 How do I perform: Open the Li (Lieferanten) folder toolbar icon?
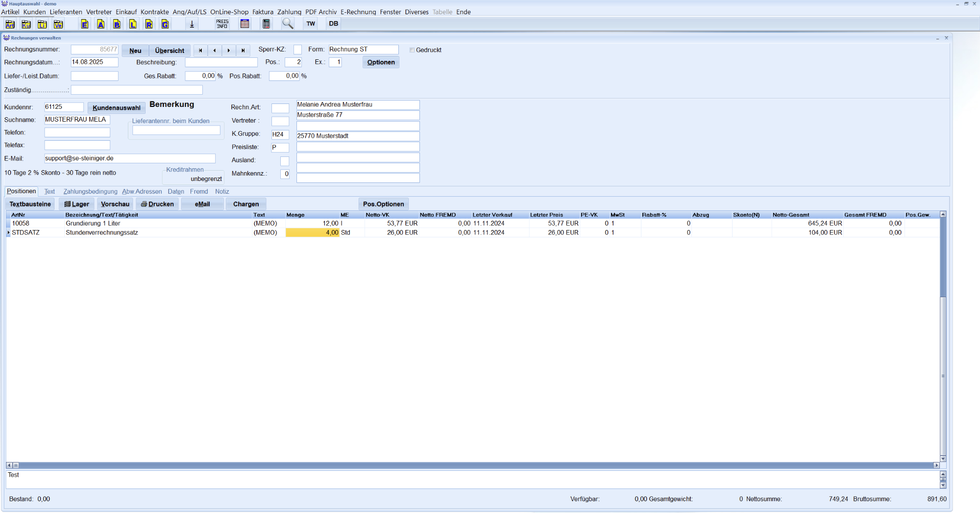pos(42,24)
